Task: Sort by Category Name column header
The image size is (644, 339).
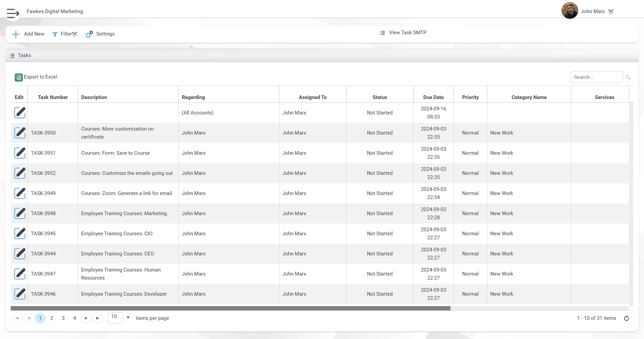Action: [x=529, y=97]
